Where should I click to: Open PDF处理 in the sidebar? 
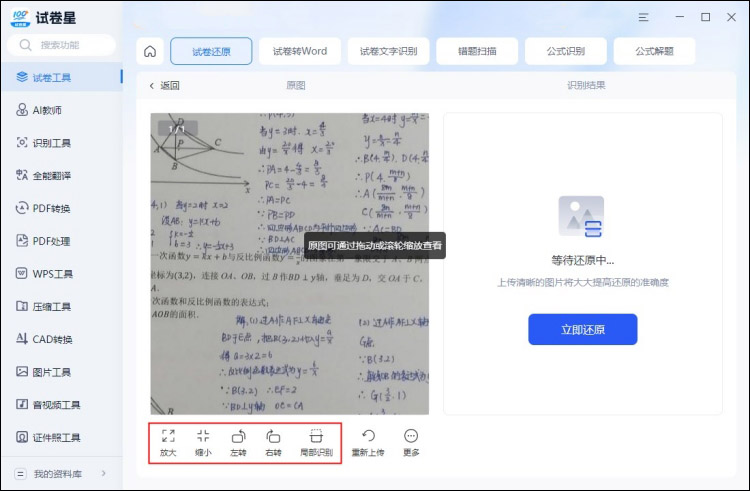(62, 241)
